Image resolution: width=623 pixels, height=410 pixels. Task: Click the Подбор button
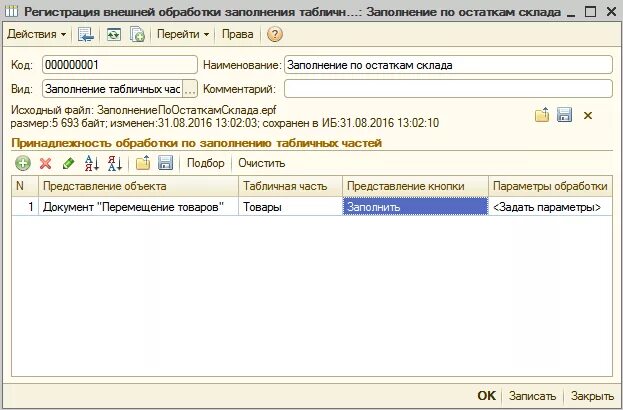[x=205, y=163]
